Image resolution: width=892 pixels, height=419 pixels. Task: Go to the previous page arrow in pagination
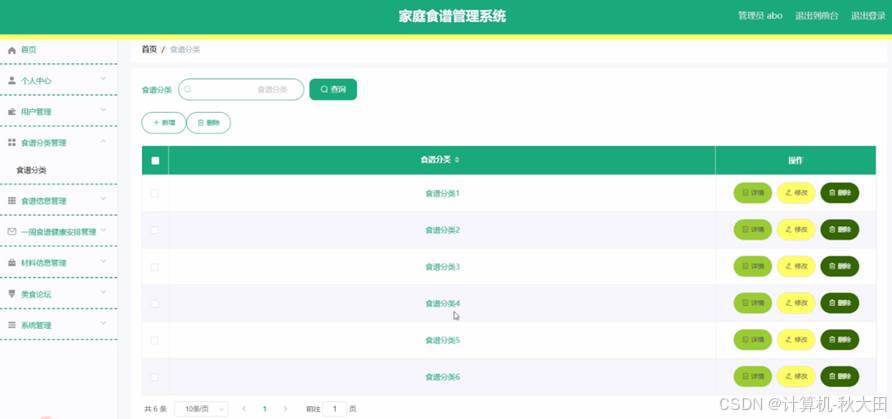click(244, 409)
